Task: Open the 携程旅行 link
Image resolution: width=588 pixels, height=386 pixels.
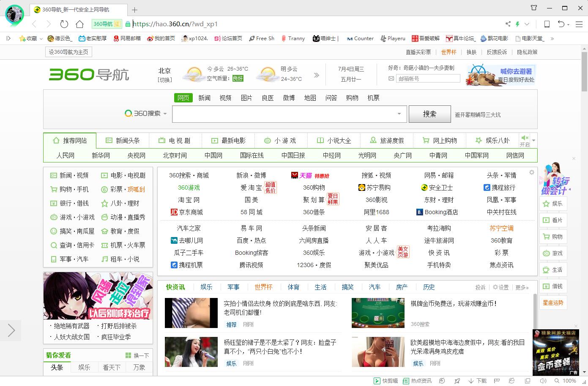Action: tap(500, 187)
